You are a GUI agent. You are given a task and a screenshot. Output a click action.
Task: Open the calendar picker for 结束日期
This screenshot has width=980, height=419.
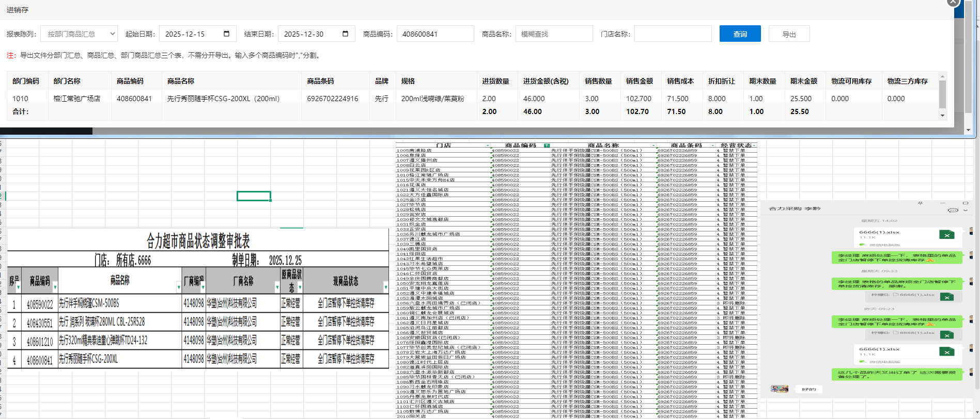345,34
